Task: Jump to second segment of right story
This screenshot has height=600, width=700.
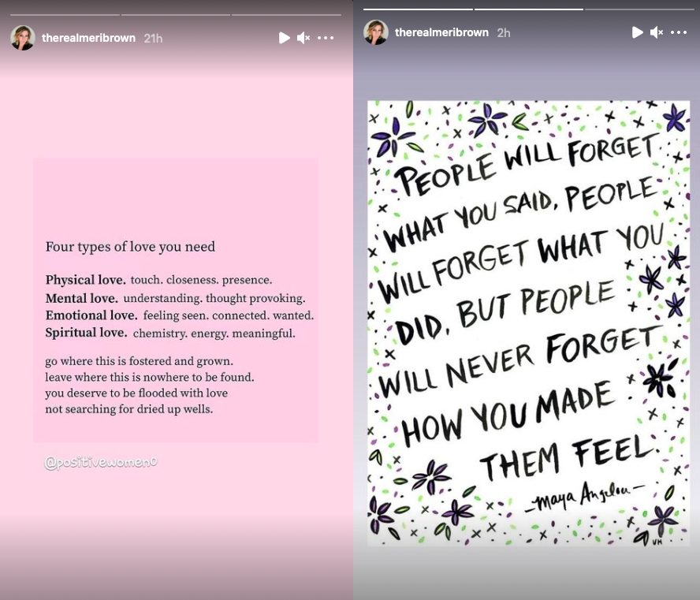Action: click(x=529, y=9)
